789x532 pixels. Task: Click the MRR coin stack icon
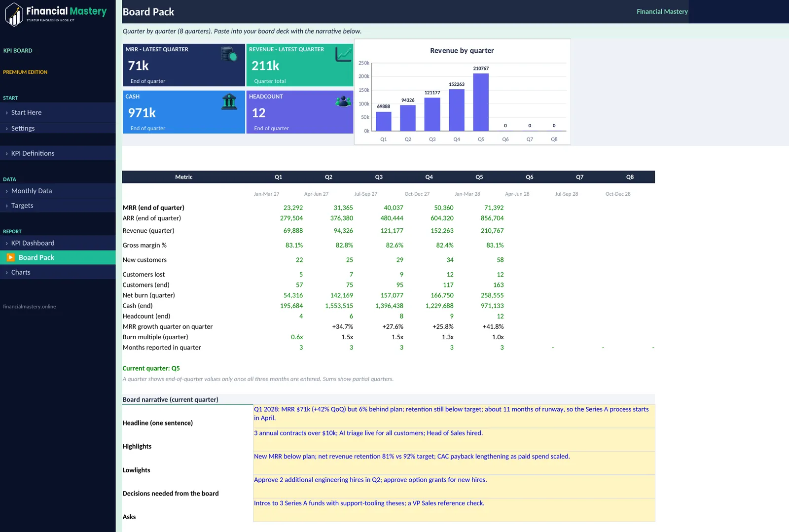(x=229, y=54)
